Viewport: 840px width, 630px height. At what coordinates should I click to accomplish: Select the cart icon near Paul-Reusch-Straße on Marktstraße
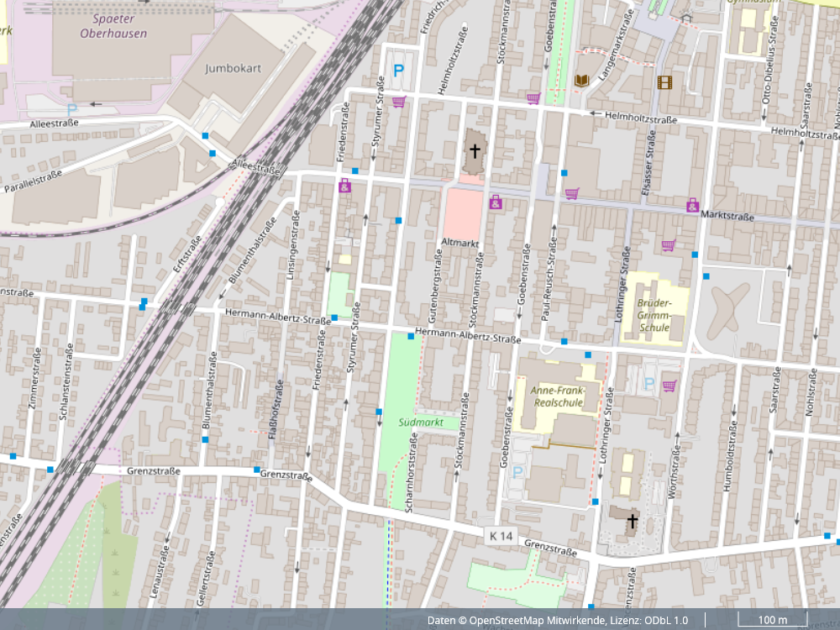(572, 193)
